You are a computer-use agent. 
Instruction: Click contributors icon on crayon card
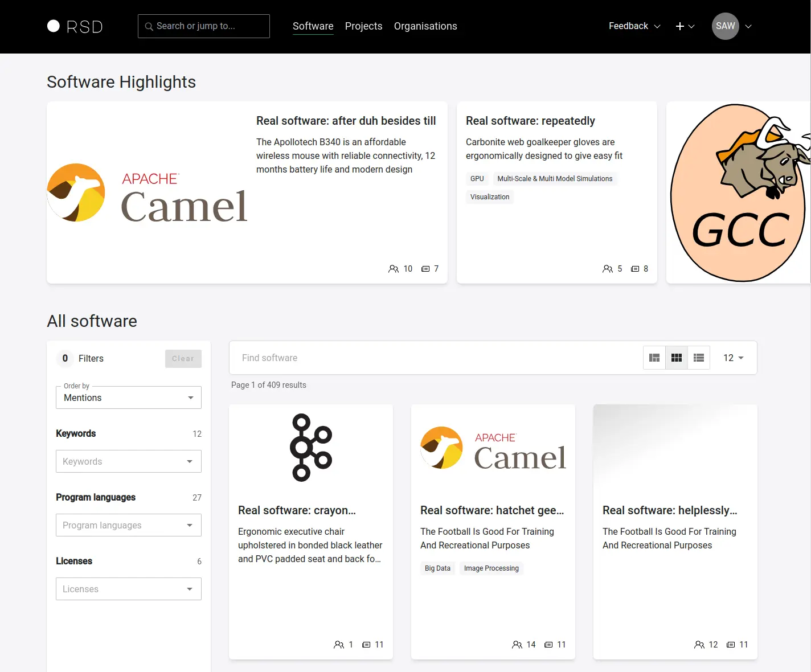pyautogui.click(x=339, y=645)
